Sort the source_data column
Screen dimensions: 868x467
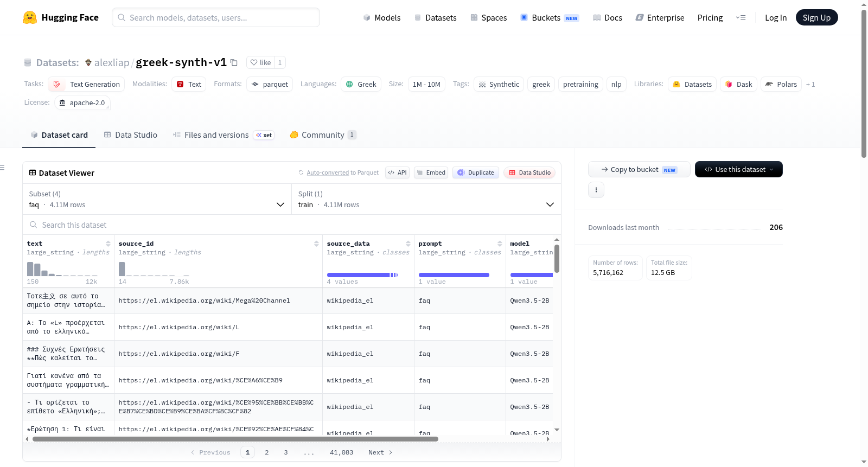(x=408, y=244)
